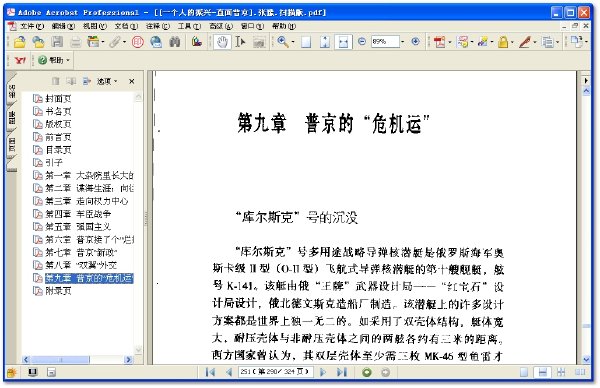Image resolution: width=600 pixels, height=388 pixels.
Task: Click the grey next view button
Action: tap(385, 372)
